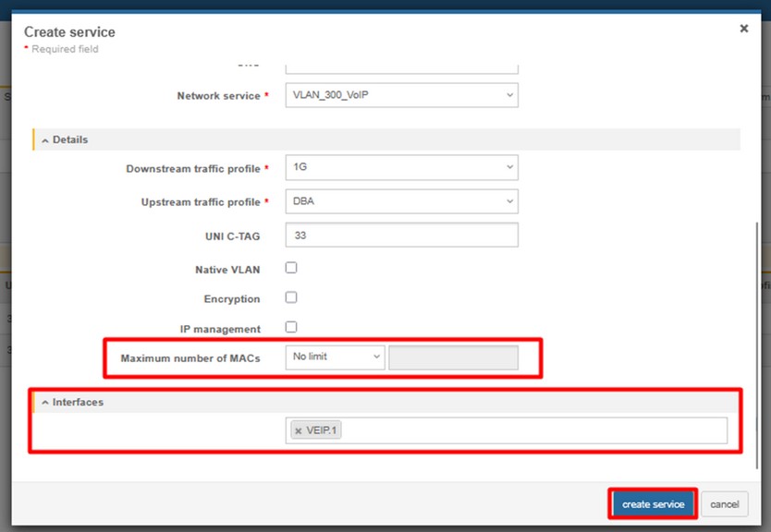The width and height of the screenshot is (771, 532).
Task: Open Downstream traffic profile dropdown
Action: pos(401,167)
